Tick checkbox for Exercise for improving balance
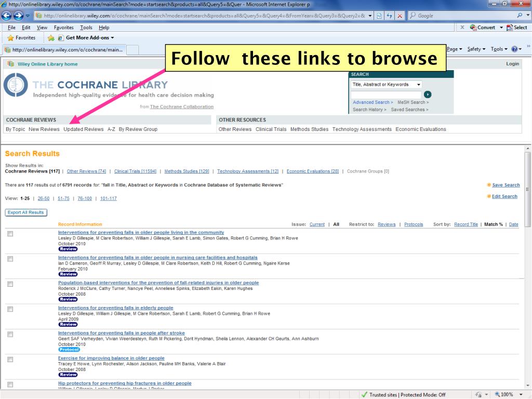 pyautogui.click(x=10, y=360)
